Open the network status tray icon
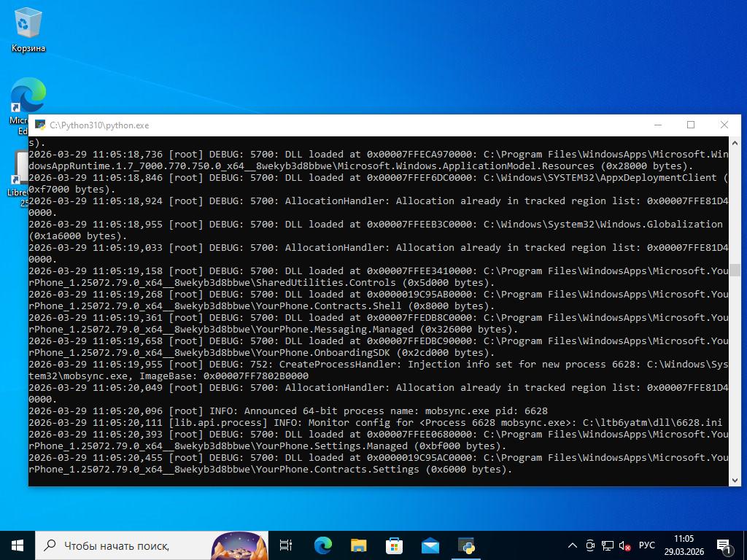The width and height of the screenshot is (747, 560). click(608, 545)
